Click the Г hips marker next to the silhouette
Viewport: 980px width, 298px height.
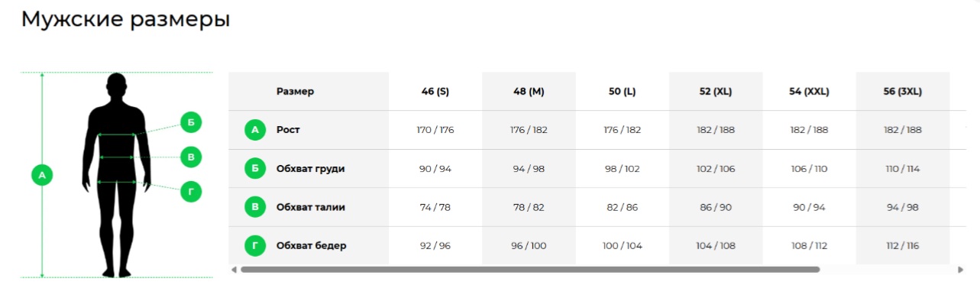point(191,192)
